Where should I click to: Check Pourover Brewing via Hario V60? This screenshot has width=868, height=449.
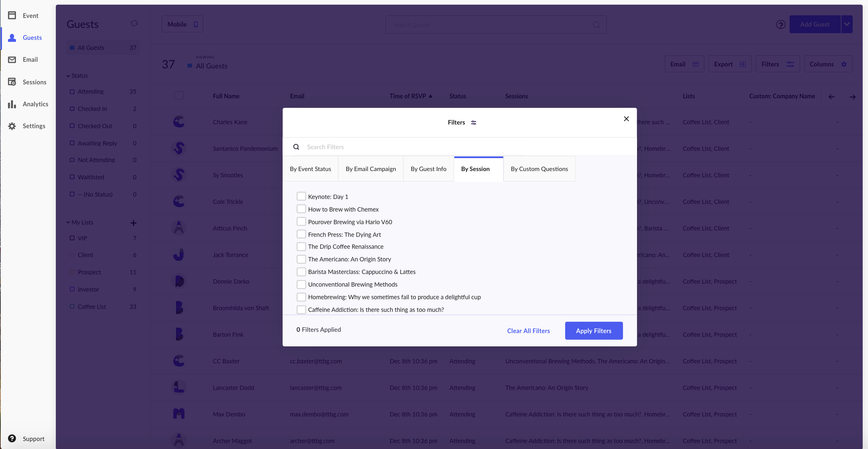coord(301,221)
